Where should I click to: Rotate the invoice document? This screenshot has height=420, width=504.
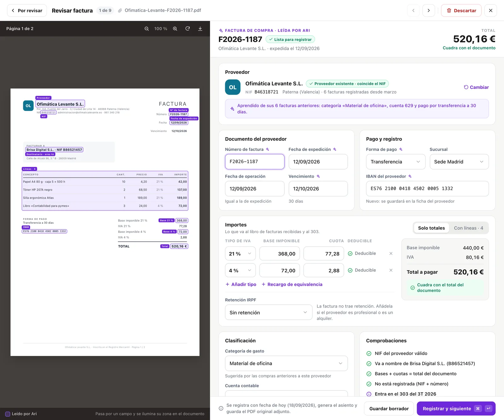[188, 29]
